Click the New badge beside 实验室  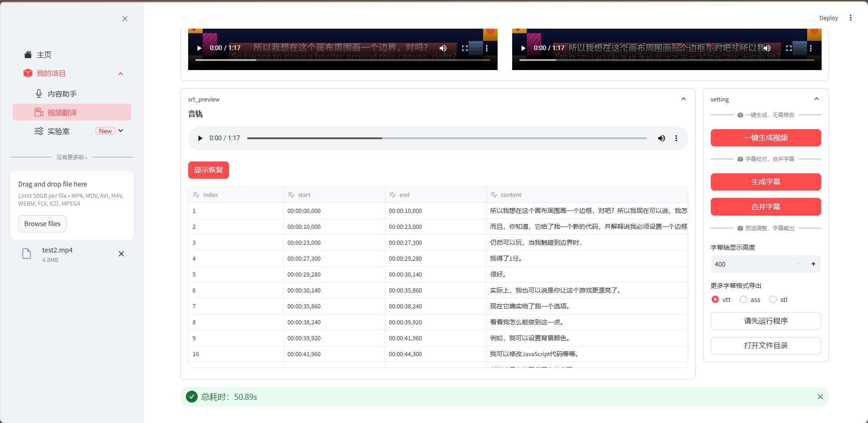[105, 131]
